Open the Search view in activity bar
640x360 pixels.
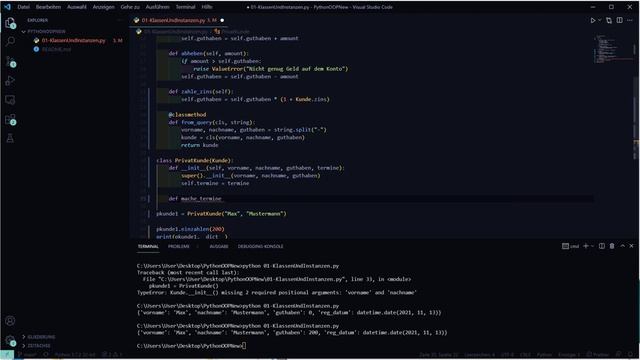10,41
